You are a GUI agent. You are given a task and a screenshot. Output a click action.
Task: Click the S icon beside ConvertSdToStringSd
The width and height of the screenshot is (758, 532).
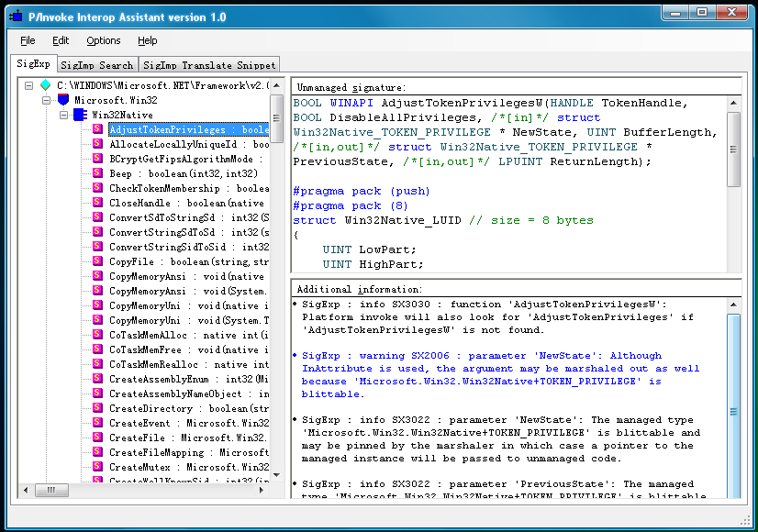[97, 217]
